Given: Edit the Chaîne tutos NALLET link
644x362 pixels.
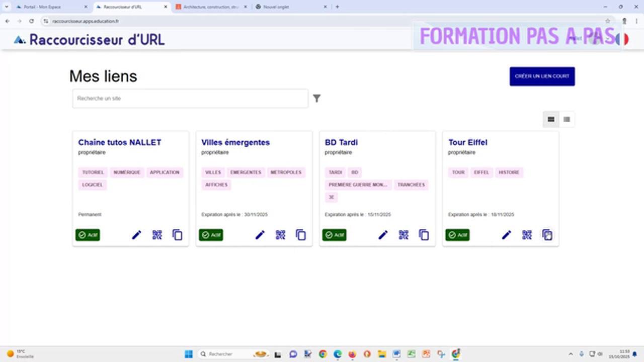Looking at the screenshot, I should pyautogui.click(x=136, y=235).
